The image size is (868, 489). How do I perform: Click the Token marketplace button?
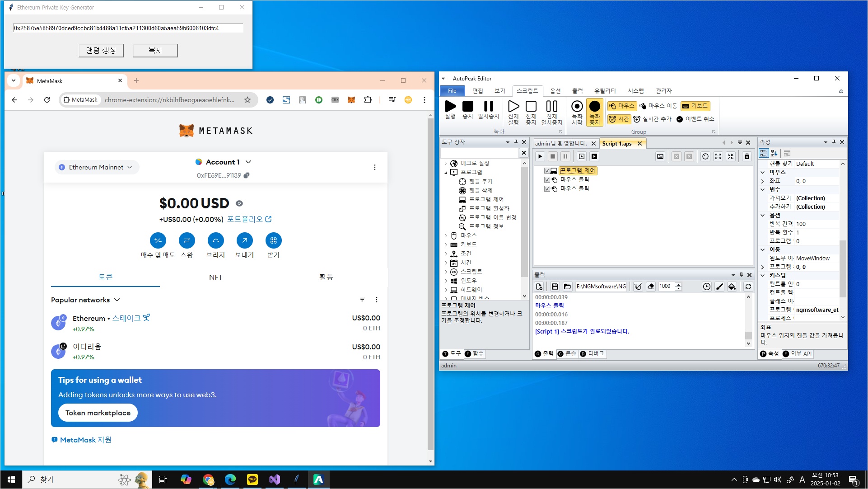tap(98, 413)
